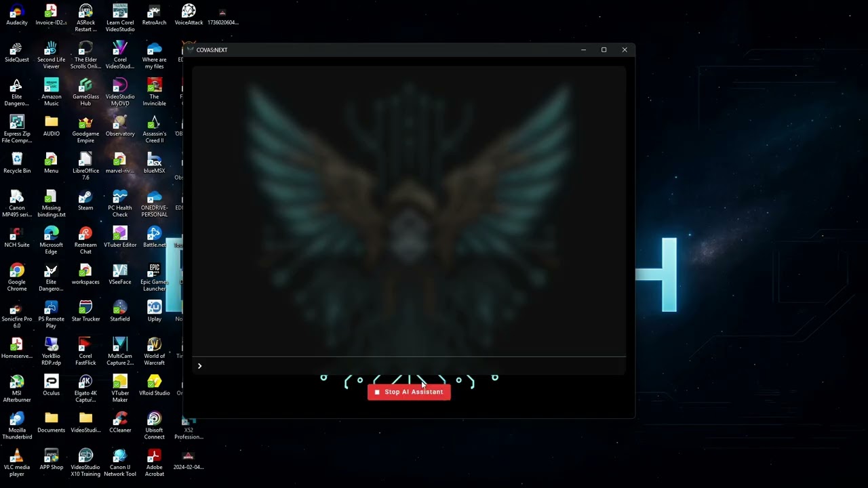Select the Google Chrome shortcut
The width and height of the screenshot is (868, 488).
tap(17, 277)
